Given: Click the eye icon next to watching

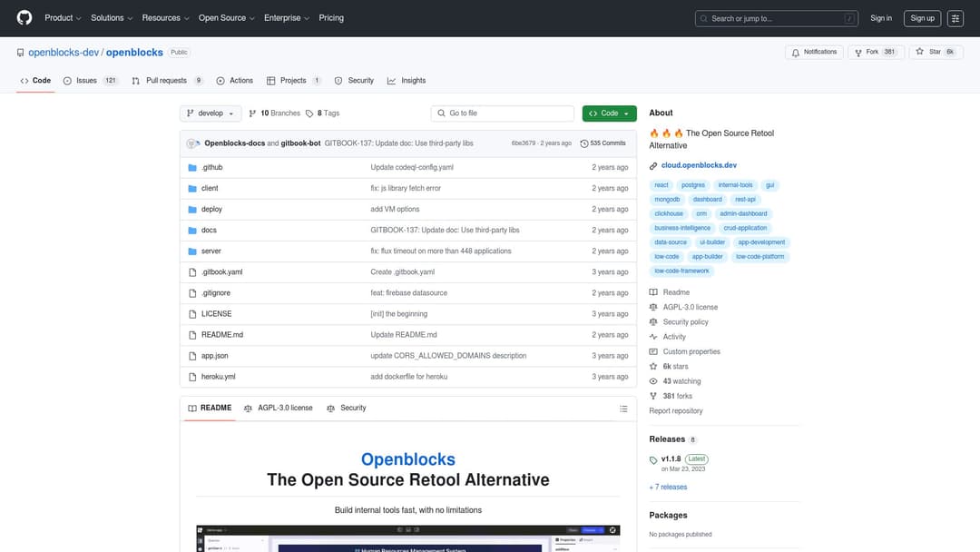Looking at the screenshot, I should tap(653, 381).
